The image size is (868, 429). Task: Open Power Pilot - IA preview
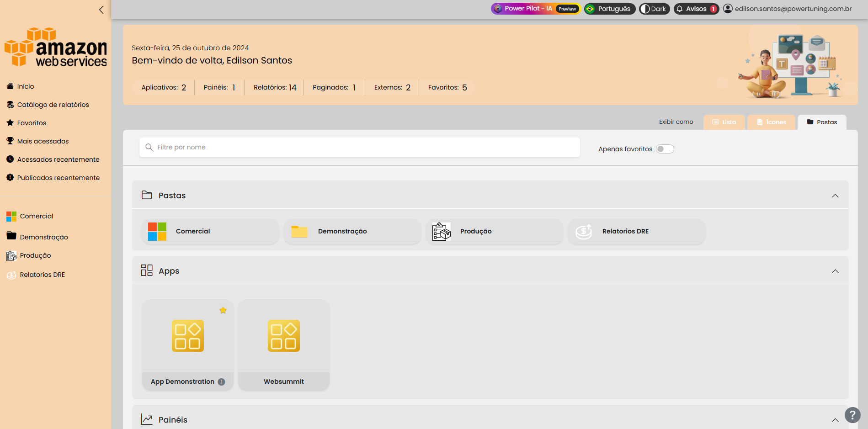click(535, 9)
